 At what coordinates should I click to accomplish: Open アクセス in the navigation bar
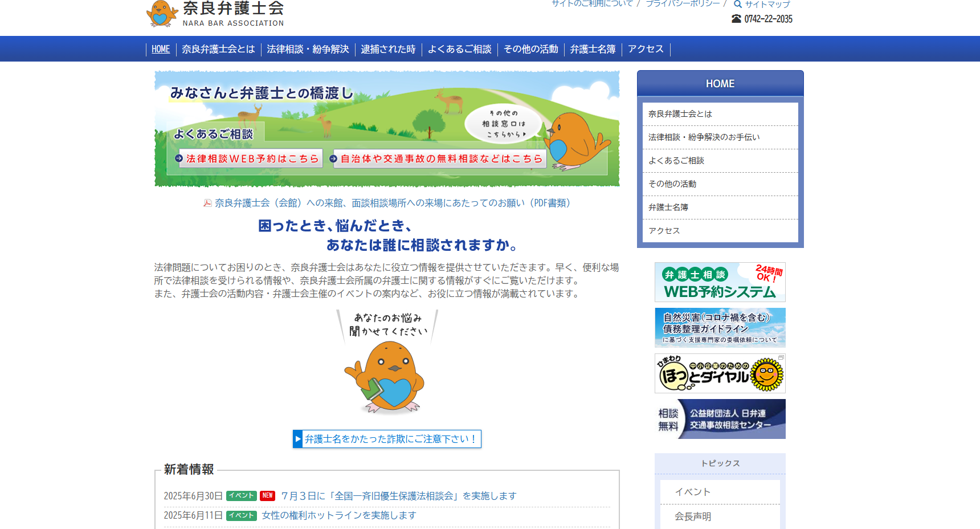click(x=646, y=49)
